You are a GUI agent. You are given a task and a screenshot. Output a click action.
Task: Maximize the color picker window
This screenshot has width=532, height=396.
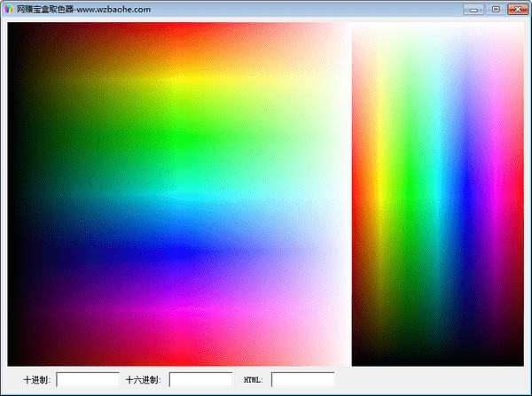tap(496, 10)
